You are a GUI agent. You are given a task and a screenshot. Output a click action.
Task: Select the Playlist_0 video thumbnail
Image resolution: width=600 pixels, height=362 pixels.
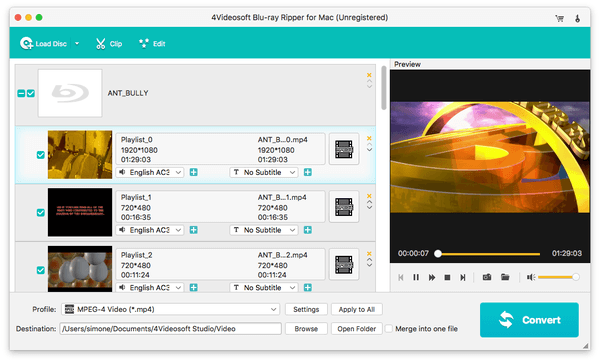80,155
